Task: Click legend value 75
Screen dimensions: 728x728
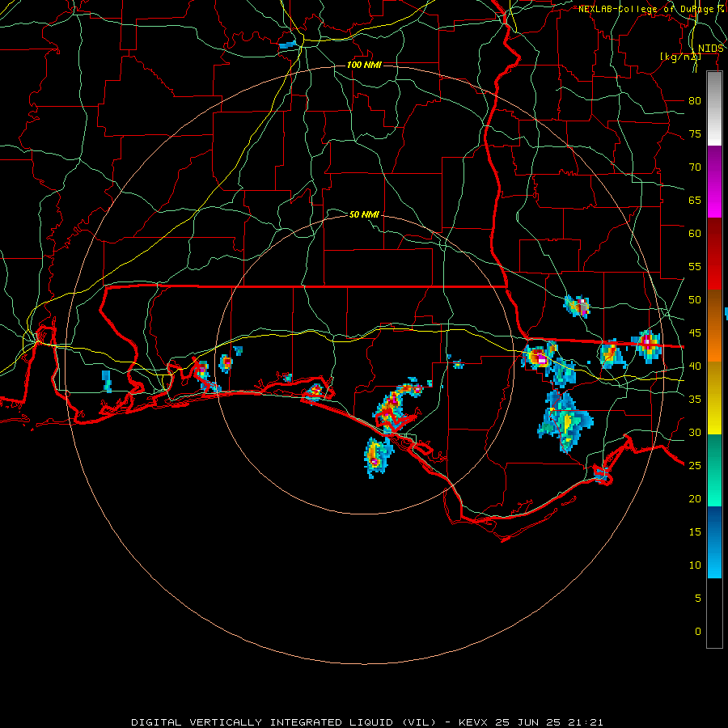Action: [x=695, y=133]
